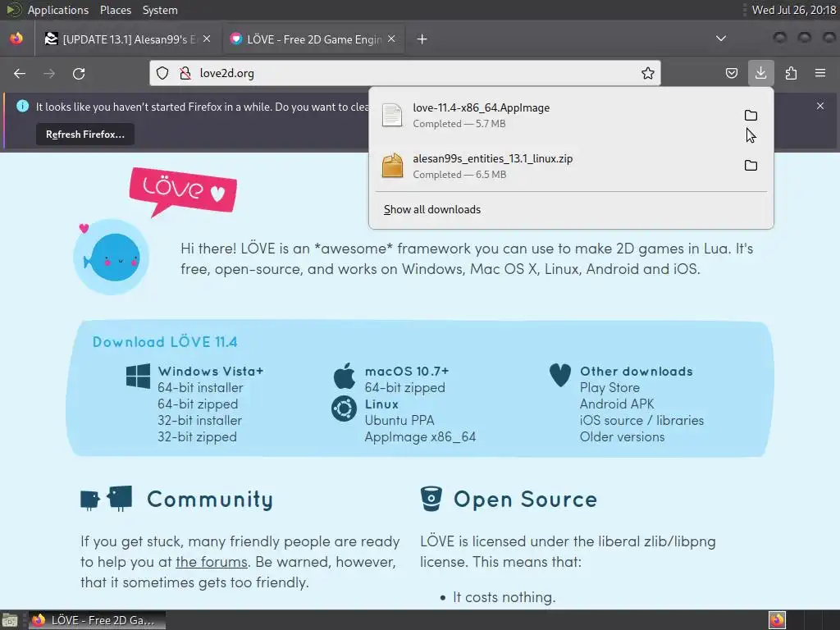Click Show all downloads
840x630 pixels.
431,209
